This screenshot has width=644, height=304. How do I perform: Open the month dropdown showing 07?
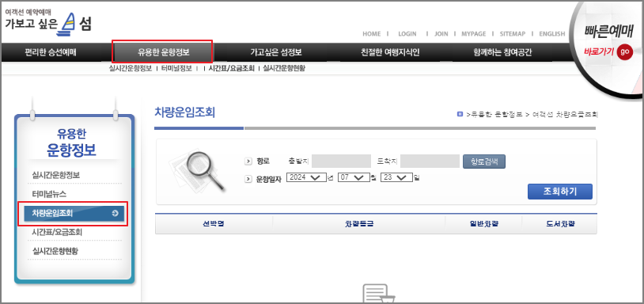click(x=354, y=177)
